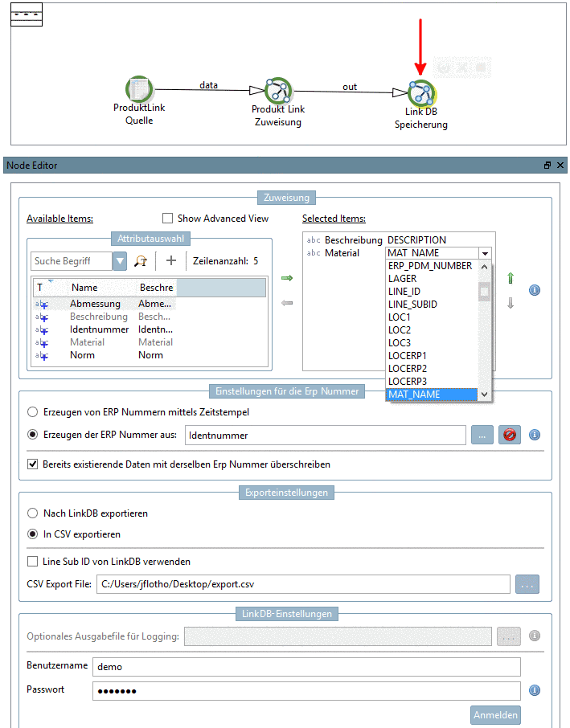
Task: Enable Show Advanced View checkbox
Action: point(167,219)
